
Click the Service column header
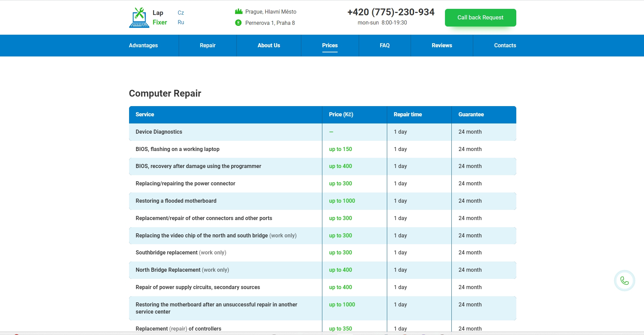click(x=145, y=115)
